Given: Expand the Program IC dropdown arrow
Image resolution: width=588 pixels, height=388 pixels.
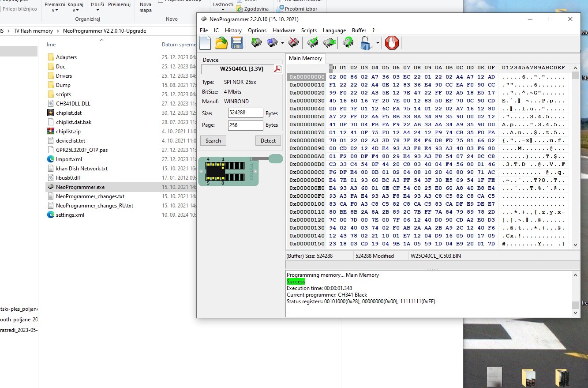Looking at the screenshot, I should click(x=281, y=43).
